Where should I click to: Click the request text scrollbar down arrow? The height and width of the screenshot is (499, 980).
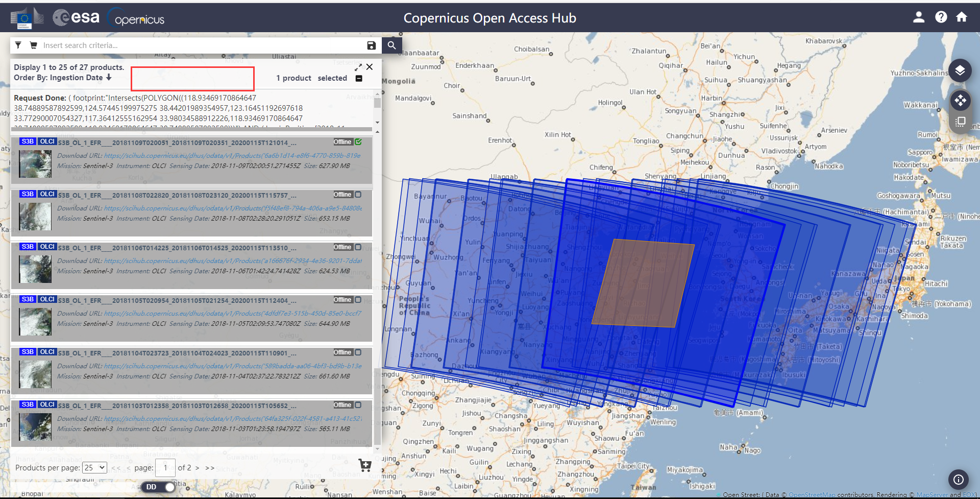[377, 123]
